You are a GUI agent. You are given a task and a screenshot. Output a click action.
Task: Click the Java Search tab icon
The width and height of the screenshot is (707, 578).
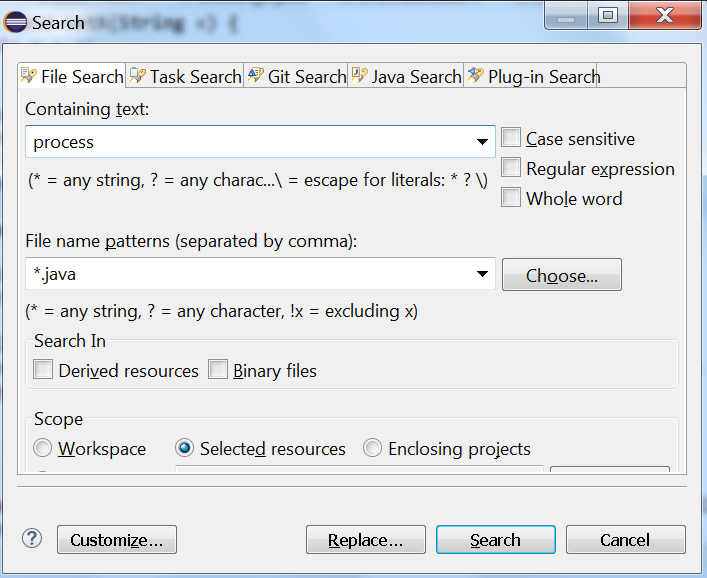(359, 77)
